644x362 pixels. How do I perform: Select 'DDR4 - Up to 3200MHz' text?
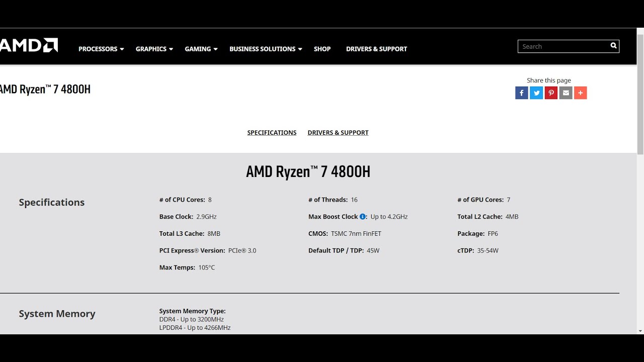192,319
